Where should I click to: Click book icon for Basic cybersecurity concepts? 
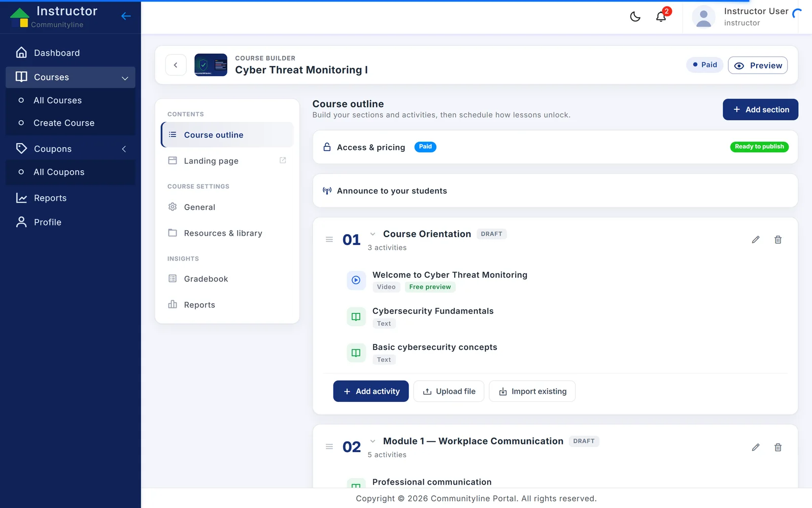(356, 353)
